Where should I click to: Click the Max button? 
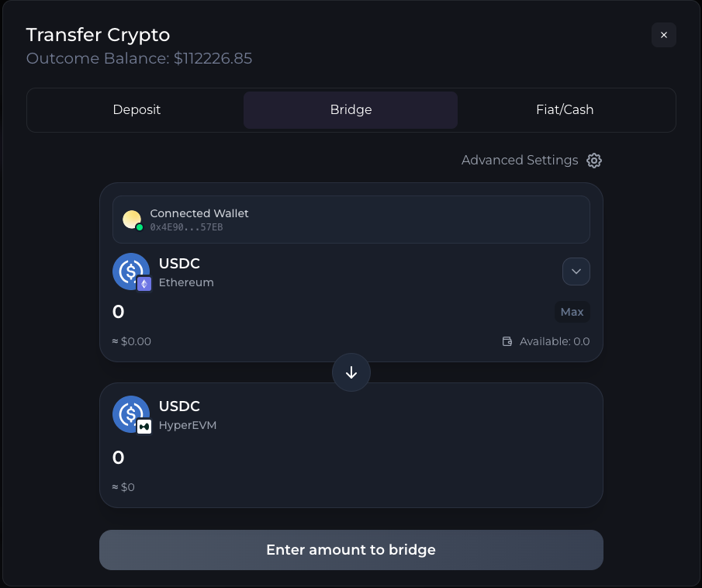pos(572,311)
